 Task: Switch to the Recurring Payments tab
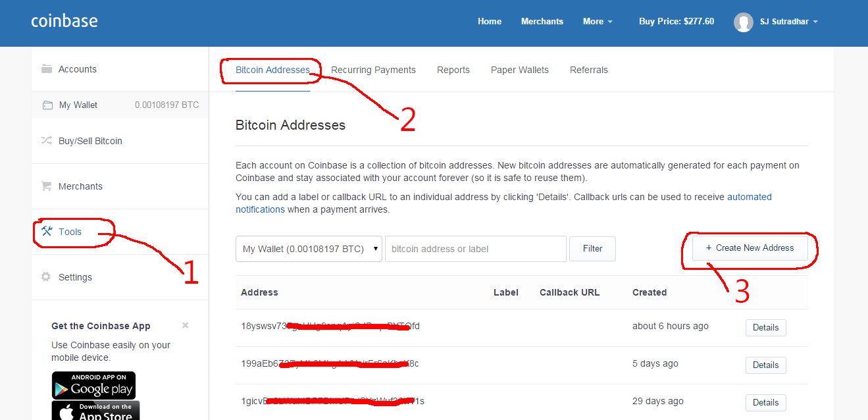point(373,70)
